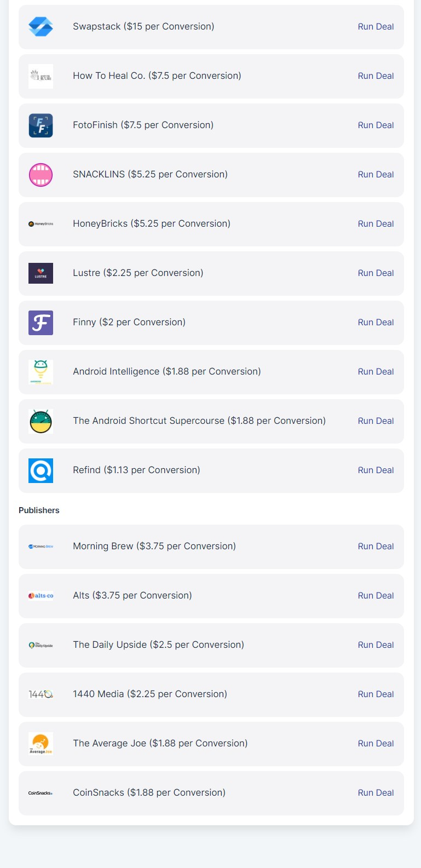Click the pink SNACKLINS mouth icon
The height and width of the screenshot is (868, 421).
(41, 175)
